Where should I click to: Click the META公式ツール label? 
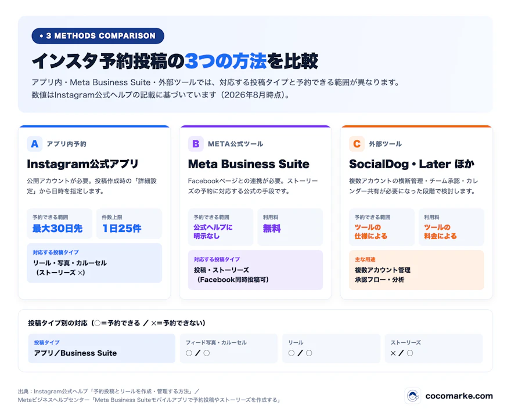(235, 144)
